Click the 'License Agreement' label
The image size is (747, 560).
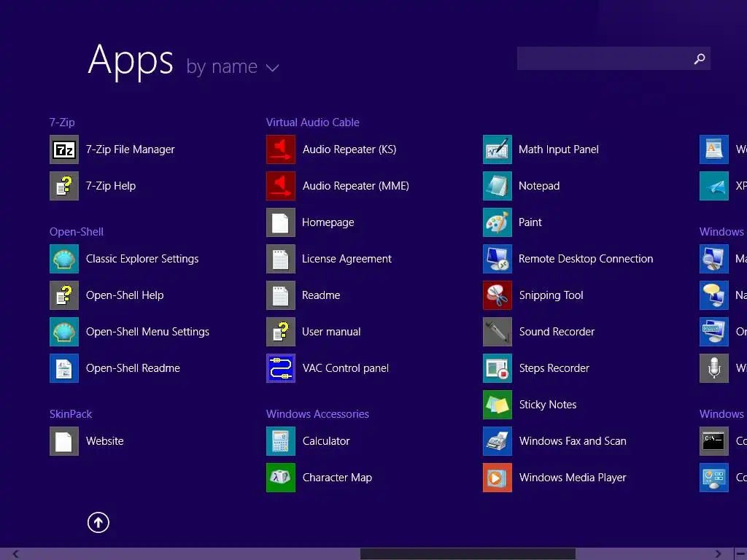(347, 259)
